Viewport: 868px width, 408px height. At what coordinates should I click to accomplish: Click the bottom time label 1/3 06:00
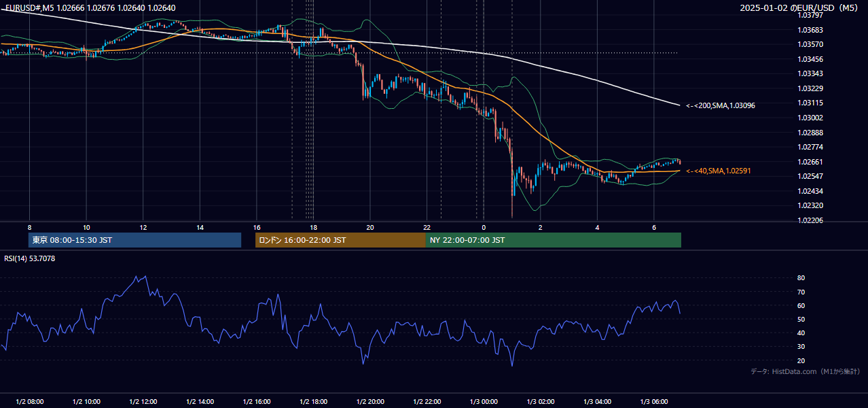coord(654,402)
